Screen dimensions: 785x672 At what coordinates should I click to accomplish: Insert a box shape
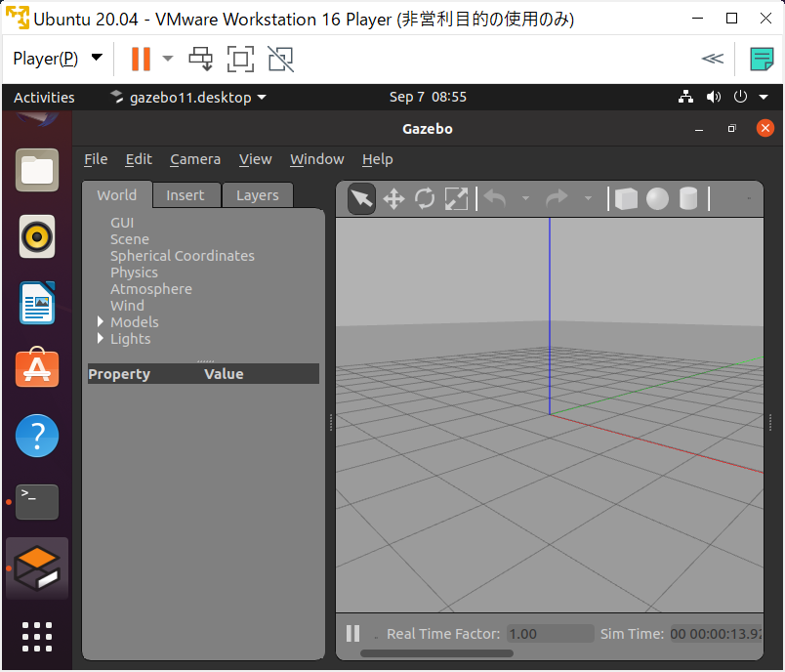(x=626, y=199)
